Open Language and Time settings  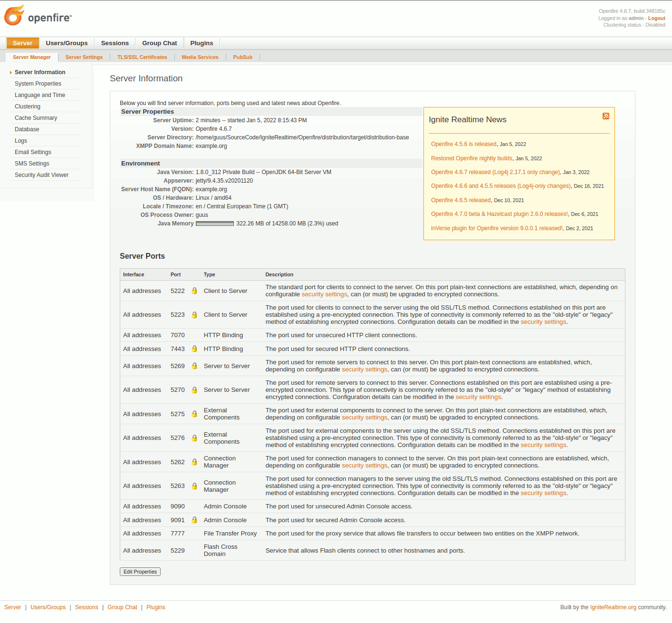click(x=40, y=95)
